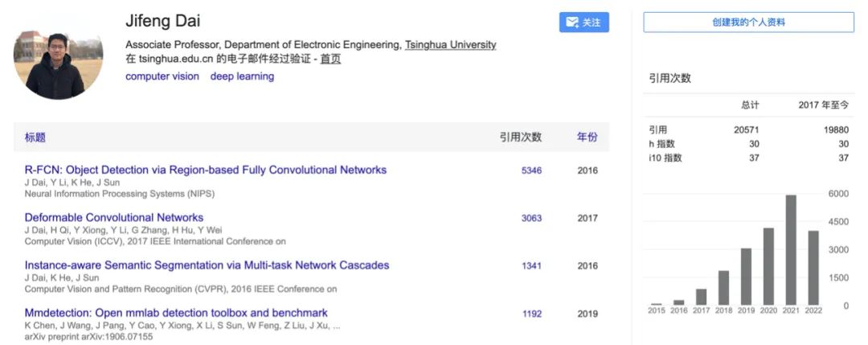The image size is (868, 345).
Task: Click the 2020 bar in citation chart
Action: (768, 266)
